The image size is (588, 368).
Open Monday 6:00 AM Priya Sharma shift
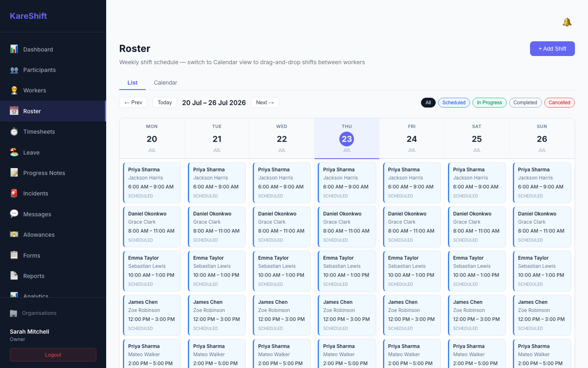152,183
